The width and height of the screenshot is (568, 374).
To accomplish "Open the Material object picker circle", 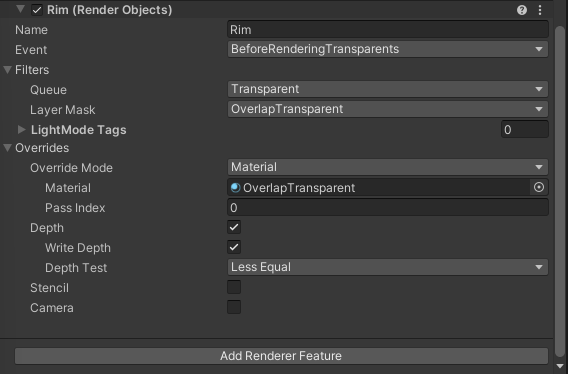I will 539,187.
